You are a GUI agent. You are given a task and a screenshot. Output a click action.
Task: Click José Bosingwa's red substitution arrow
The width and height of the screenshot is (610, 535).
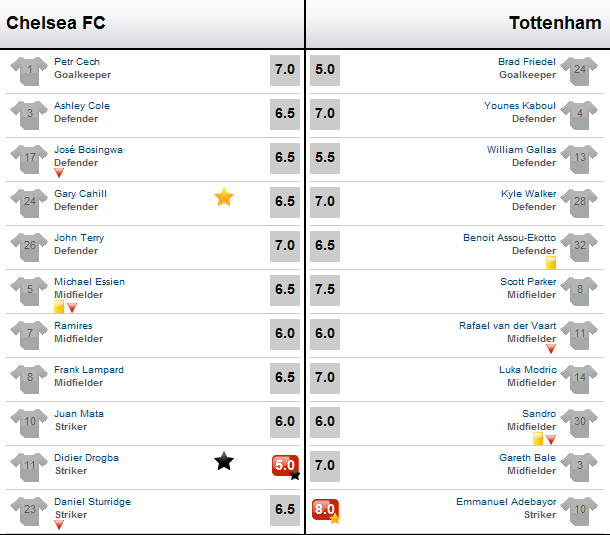click(x=59, y=173)
